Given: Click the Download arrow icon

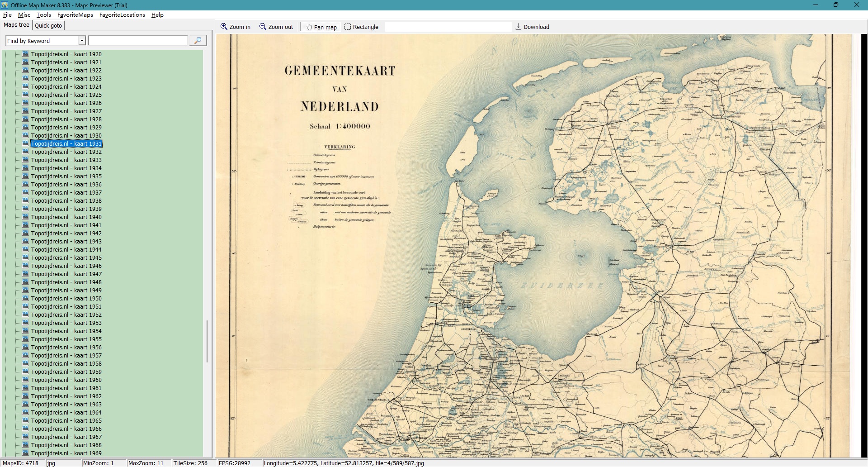Looking at the screenshot, I should [x=518, y=27].
